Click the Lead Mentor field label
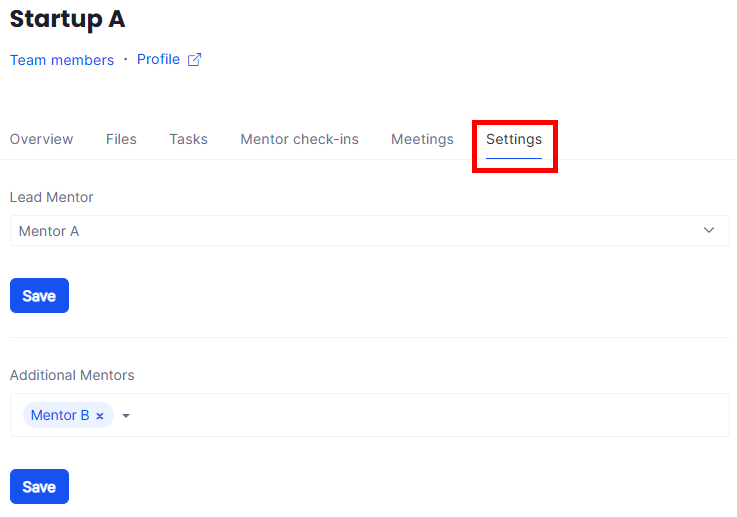737x517 pixels. tap(51, 198)
